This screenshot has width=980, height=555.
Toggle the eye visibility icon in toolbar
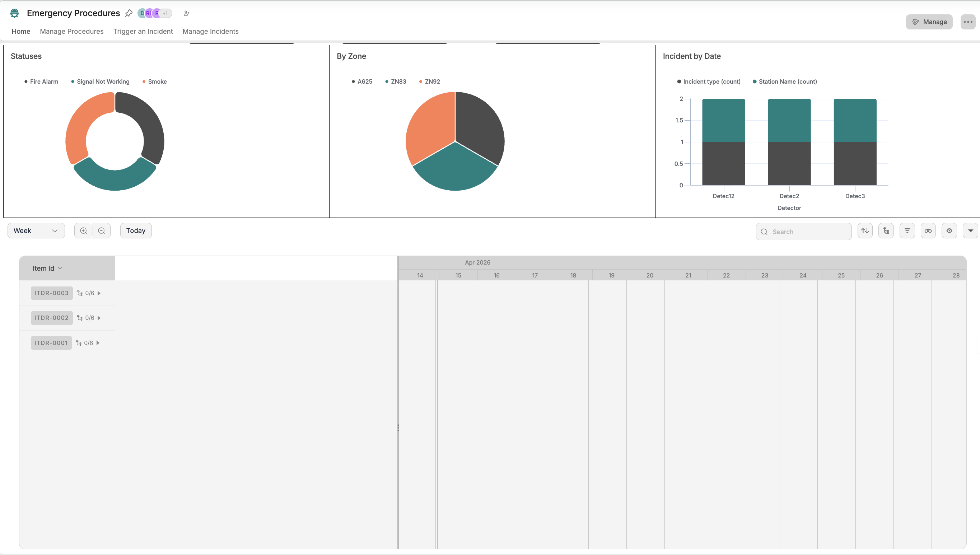click(x=949, y=230)
